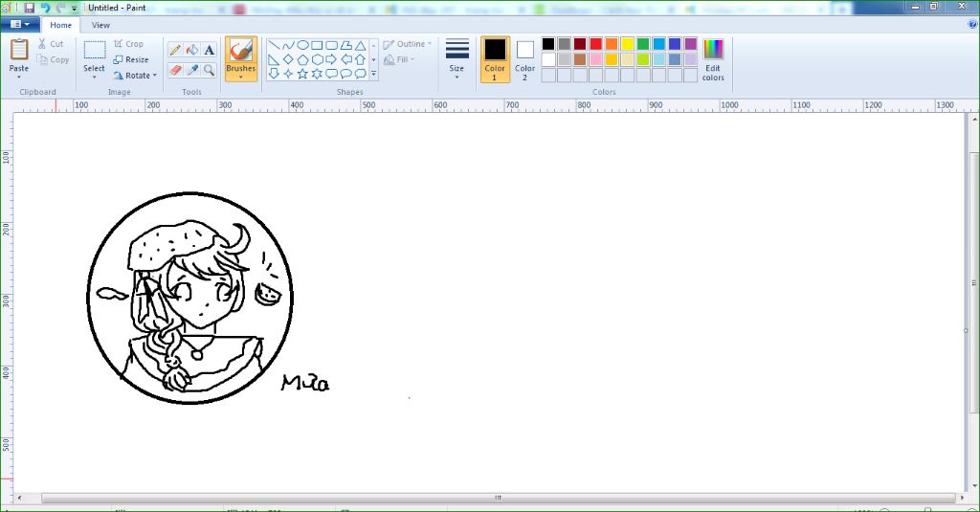Click the horizontal scrollbar at the bottom

[498, 498]
